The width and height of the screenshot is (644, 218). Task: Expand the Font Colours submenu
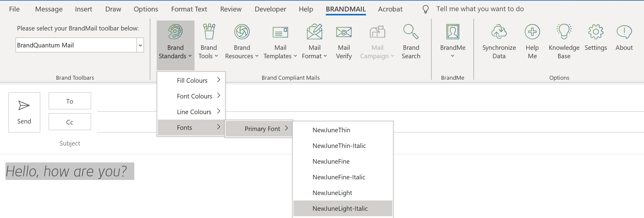click(191, 96)
